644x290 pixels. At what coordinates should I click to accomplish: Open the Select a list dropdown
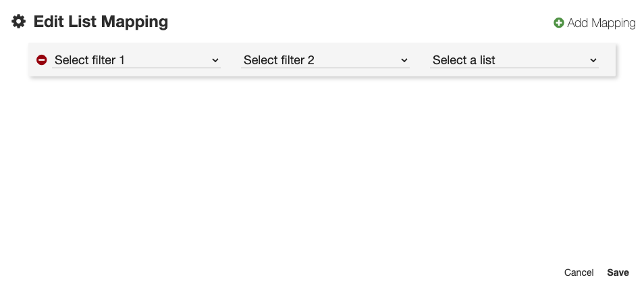pyautogui.click(x=514, y=60)
